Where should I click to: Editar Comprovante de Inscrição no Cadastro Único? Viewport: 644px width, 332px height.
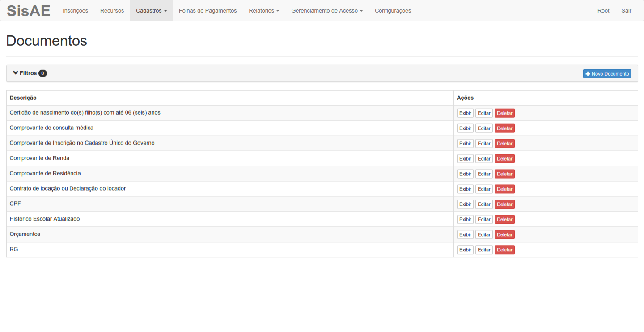coord(484,144)
